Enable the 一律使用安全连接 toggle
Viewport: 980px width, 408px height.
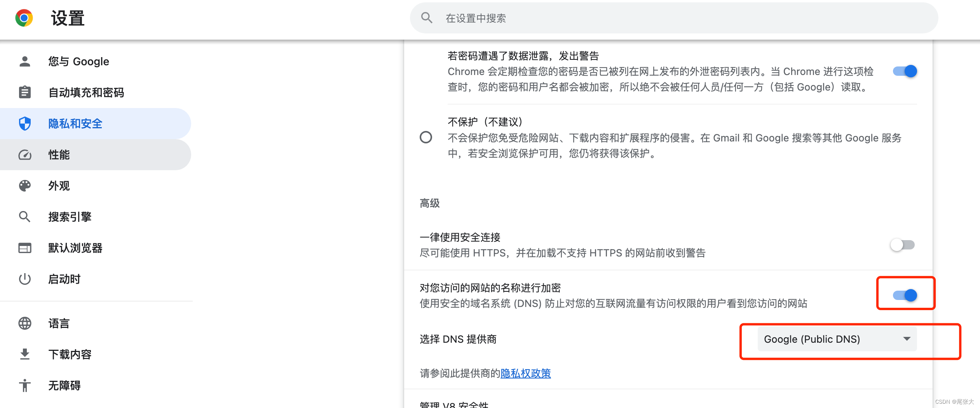[x=902, y=245]
